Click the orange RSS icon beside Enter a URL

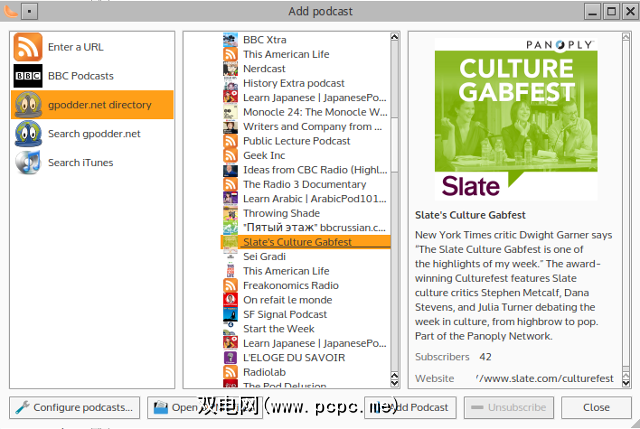click(28, 47)
